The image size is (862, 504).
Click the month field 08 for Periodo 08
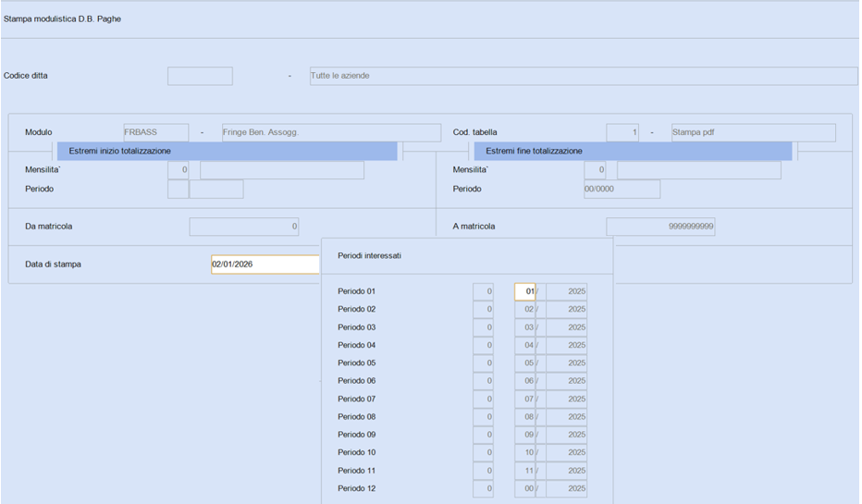[x=525, y=417]
